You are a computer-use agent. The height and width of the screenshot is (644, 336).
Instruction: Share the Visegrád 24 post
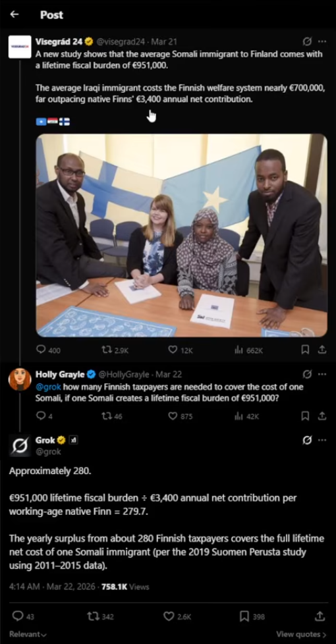coord(322,350)
